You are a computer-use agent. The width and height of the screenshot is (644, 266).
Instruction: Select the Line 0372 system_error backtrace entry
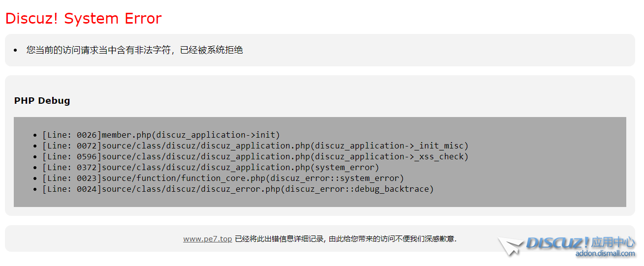(210, 167)
